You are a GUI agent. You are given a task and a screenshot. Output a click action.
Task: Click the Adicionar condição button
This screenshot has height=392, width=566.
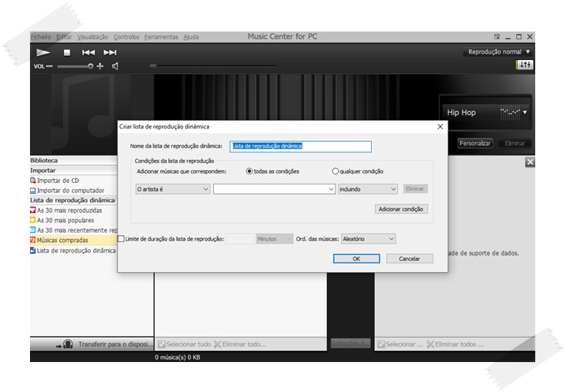(x=401, y=209)
